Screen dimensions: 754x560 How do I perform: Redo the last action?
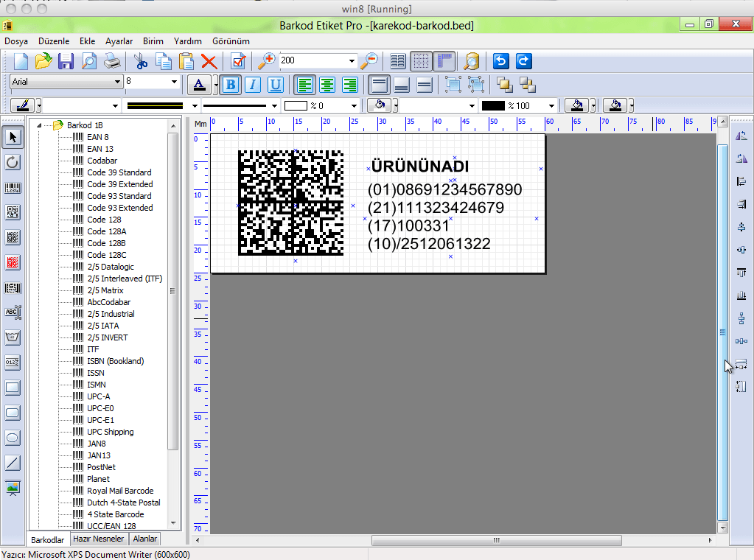point(523,61)
